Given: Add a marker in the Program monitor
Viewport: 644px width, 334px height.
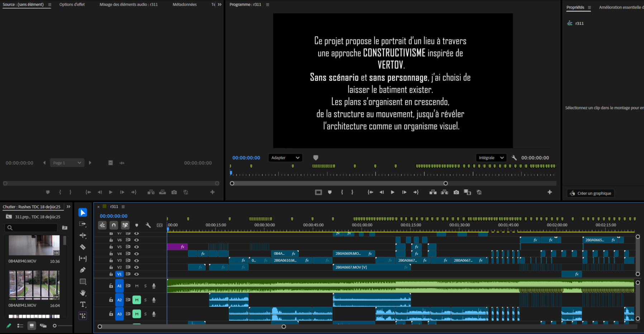Looking at the screenshot, I should [x=330, y=192].
